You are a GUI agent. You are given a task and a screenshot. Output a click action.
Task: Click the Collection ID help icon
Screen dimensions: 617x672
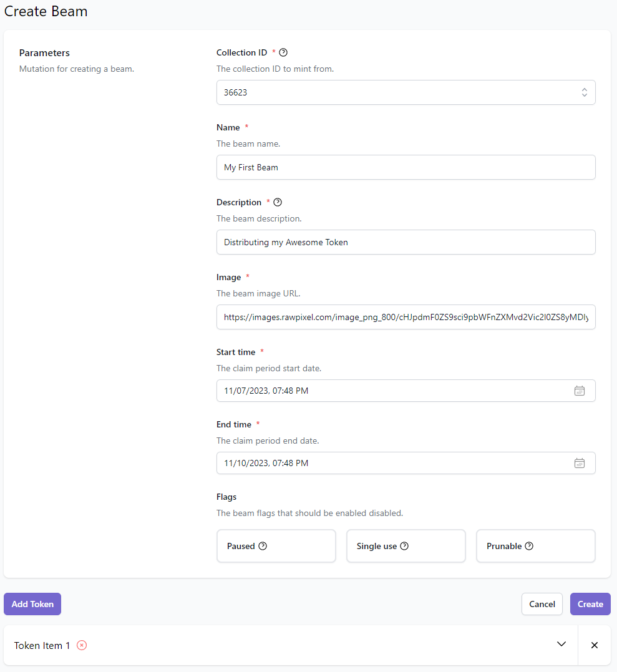pos(283,52)
